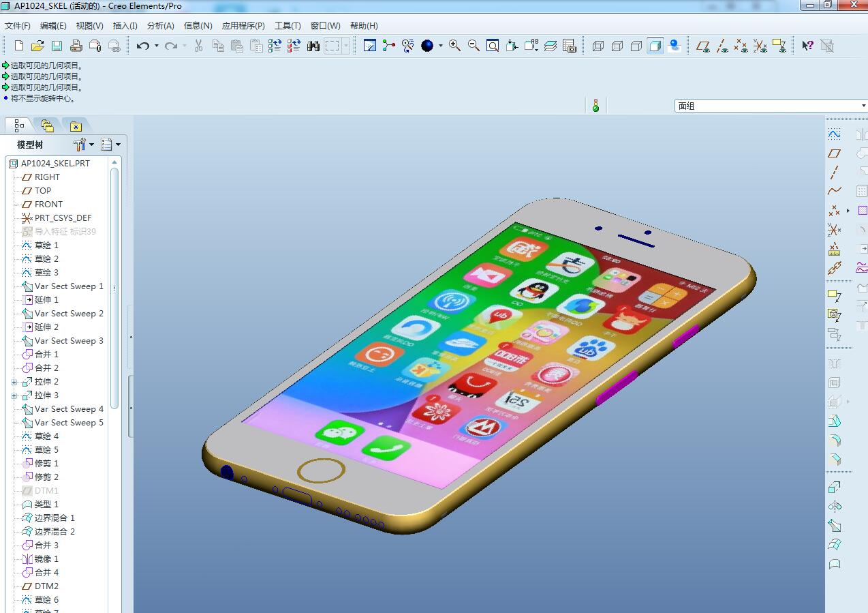Open the layers dialog from the toolbar

(x=551, y=46)
